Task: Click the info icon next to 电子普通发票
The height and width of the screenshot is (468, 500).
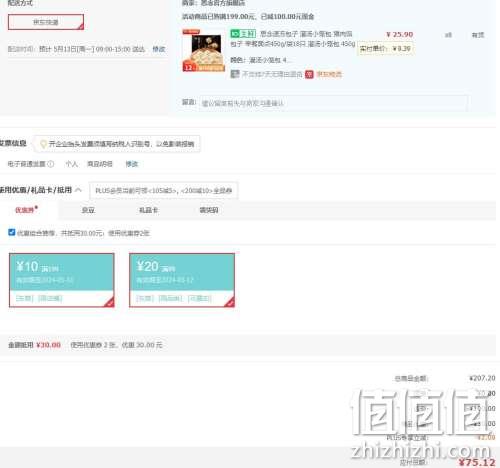Action: [51, 164]
